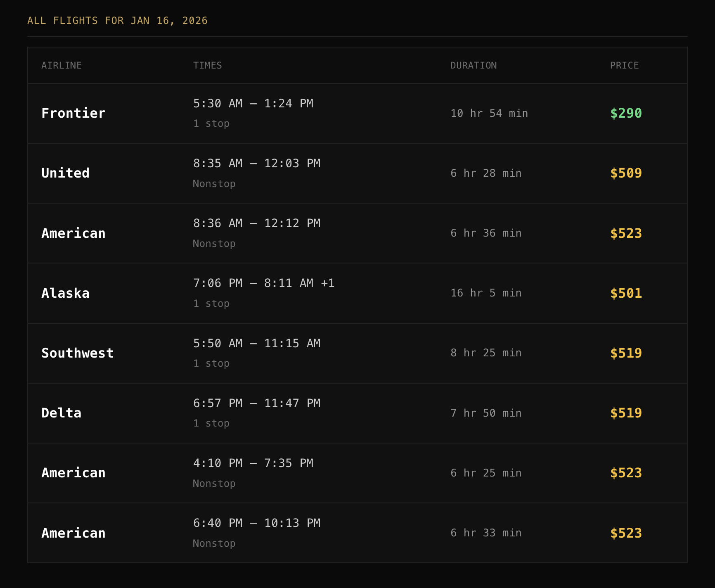
Task: Click the "All Flights for Jan 16, 2026" heading
Action: (117, 21)
